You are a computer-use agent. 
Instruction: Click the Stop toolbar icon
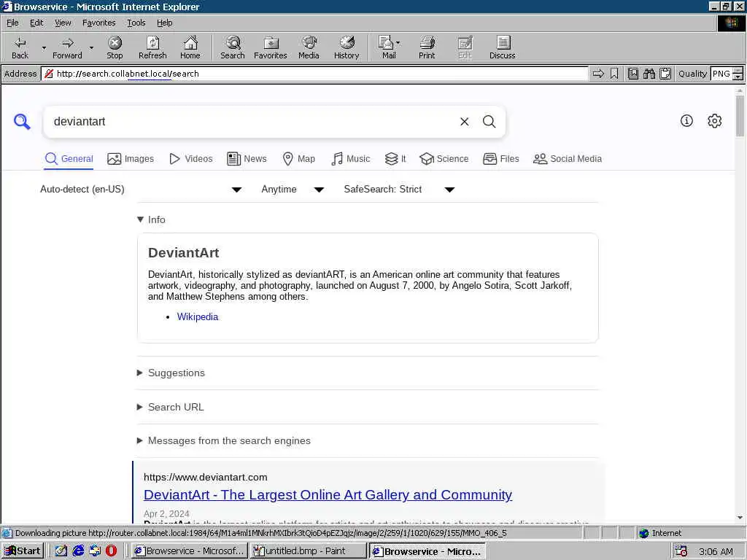coord(115,47)
